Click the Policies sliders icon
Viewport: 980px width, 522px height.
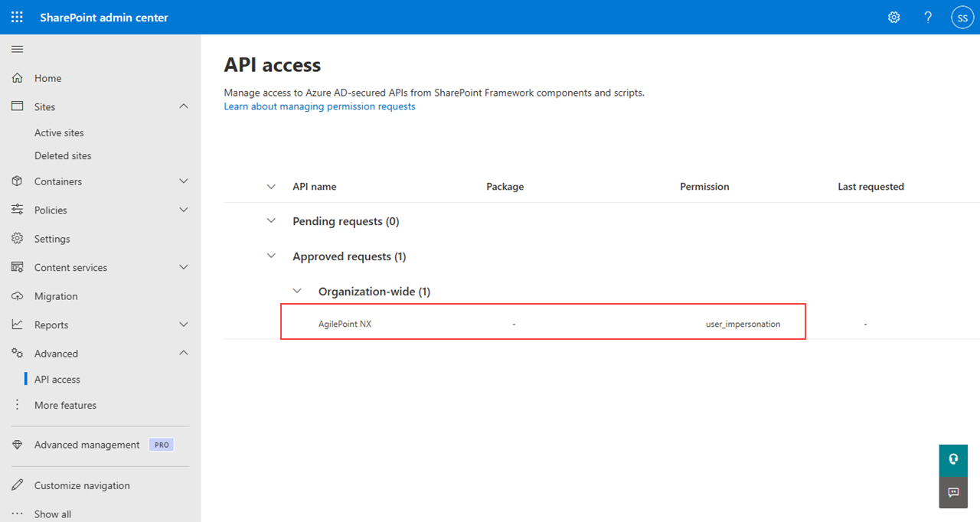coord(17,210)
